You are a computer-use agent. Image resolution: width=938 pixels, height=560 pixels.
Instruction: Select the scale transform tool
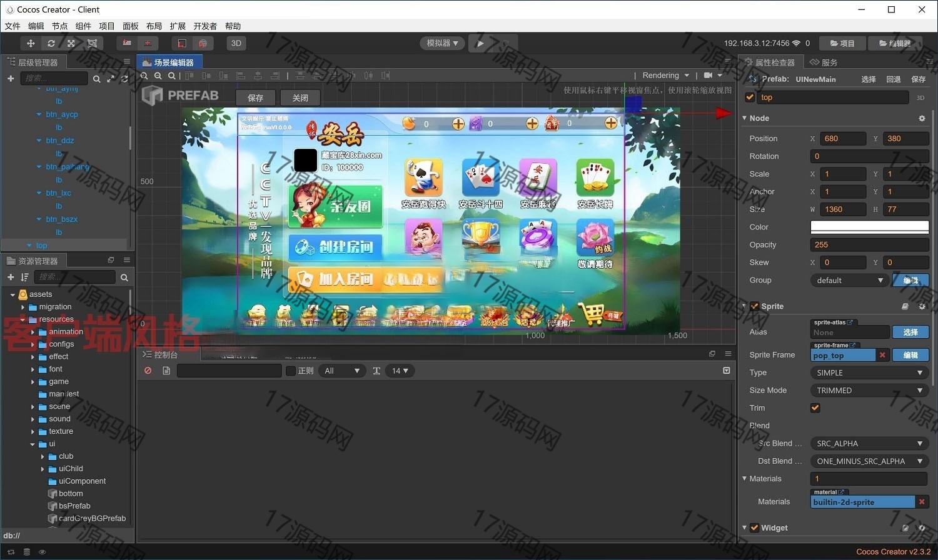71,43
